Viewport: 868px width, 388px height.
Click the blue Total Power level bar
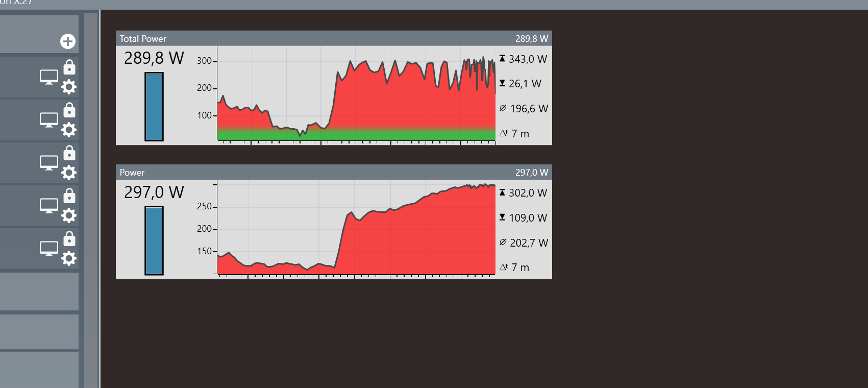(154, 107)
